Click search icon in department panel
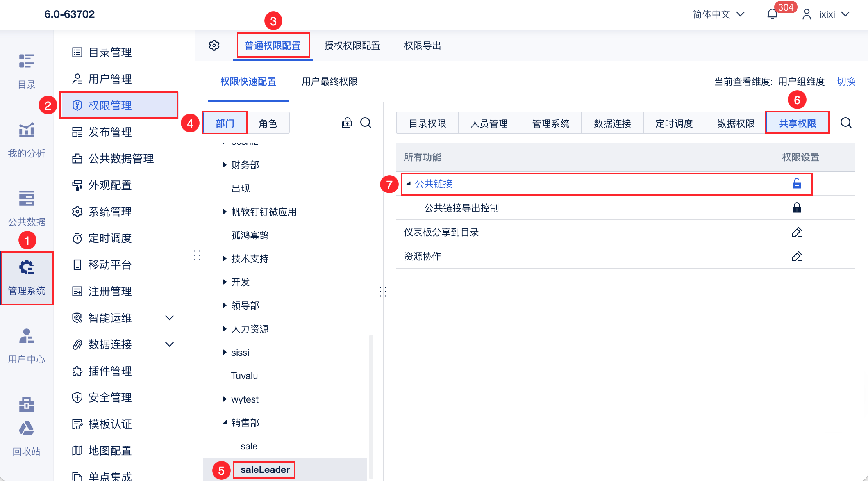868x481 pixels. pyautogui.click(x=366, y=123)
